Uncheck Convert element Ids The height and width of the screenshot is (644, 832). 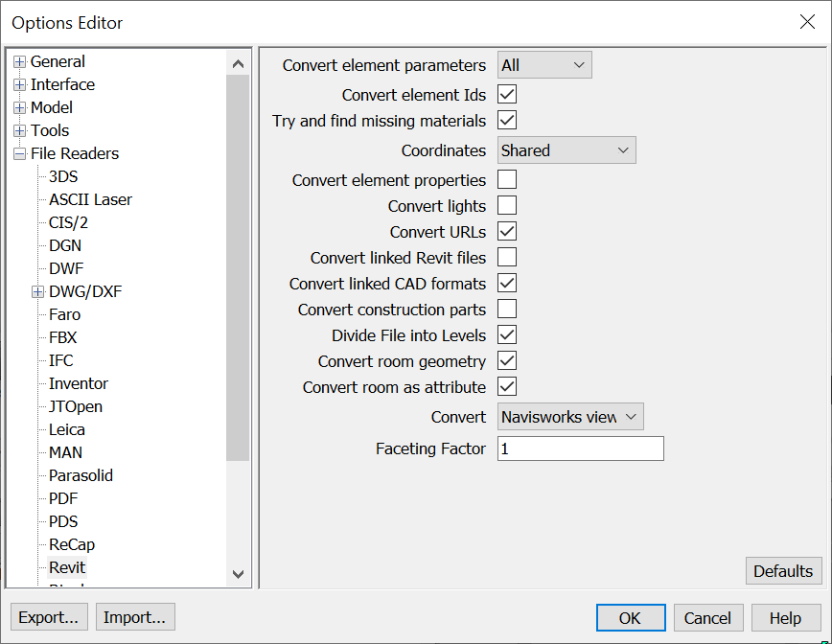pyautogui.click(x=506, y=94)
